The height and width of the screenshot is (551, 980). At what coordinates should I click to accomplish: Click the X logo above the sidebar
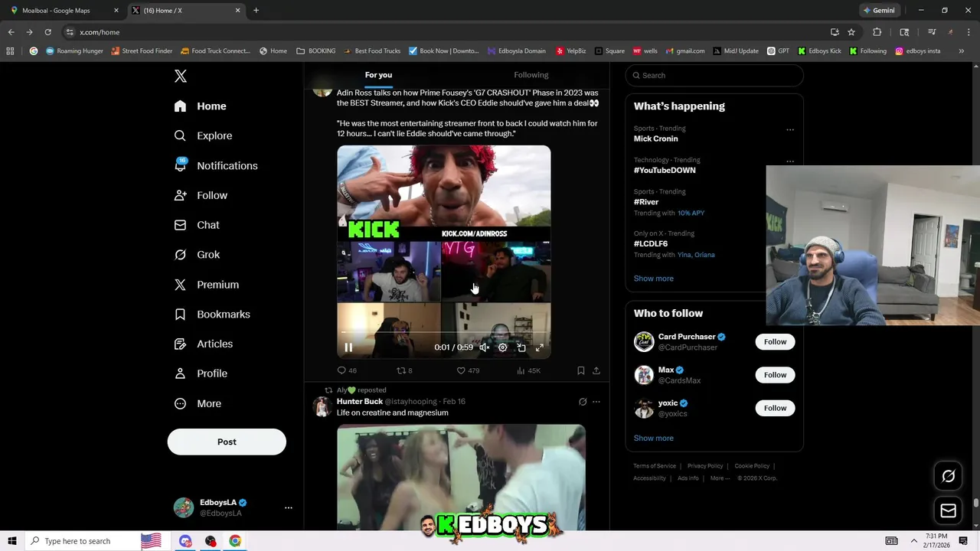tap(181, 76)
